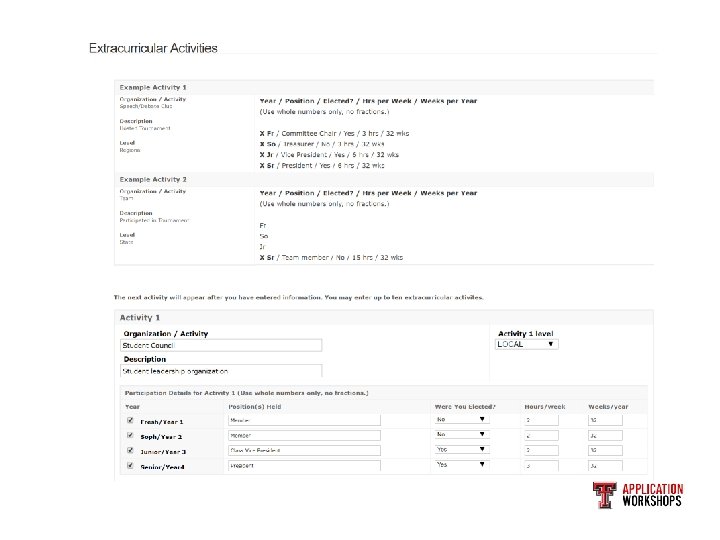Toggle the Junior/Year 3 checkbox

point(129,450)
